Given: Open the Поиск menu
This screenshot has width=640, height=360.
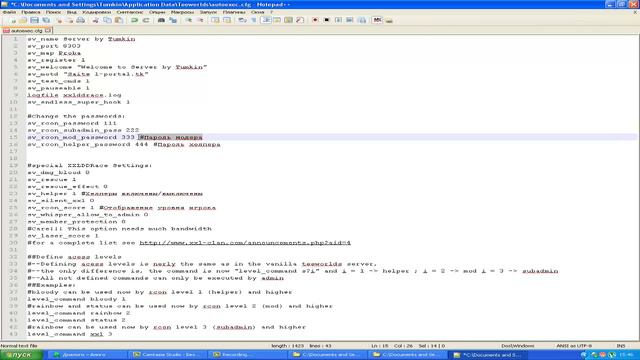Looking at the screenshot, I should click(53, 12).
